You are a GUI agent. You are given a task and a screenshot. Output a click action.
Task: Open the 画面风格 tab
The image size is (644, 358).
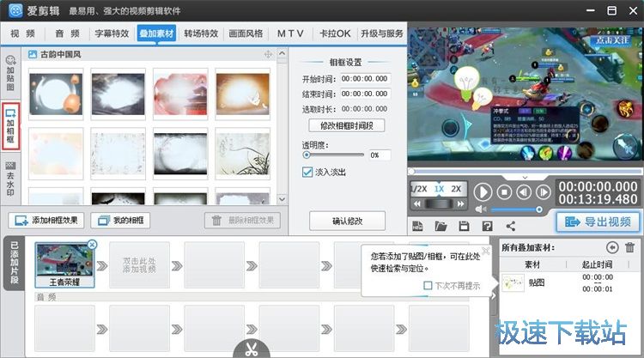coord(246,33)
